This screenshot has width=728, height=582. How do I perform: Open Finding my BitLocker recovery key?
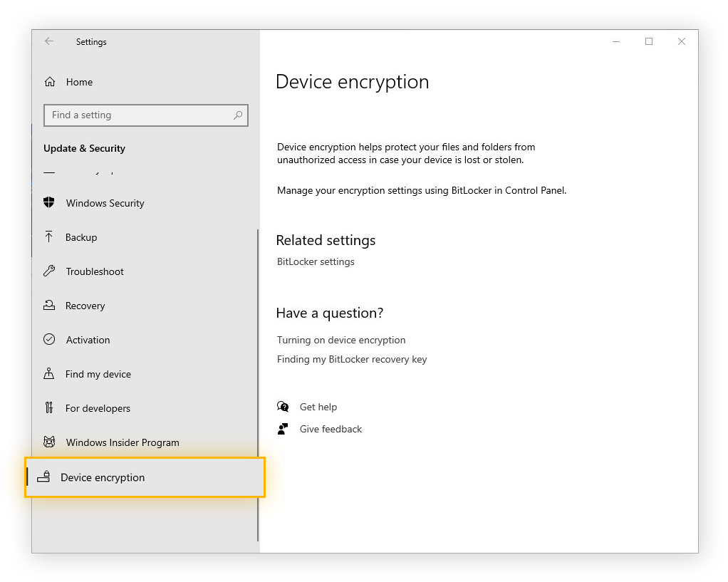tap(352, 359)
